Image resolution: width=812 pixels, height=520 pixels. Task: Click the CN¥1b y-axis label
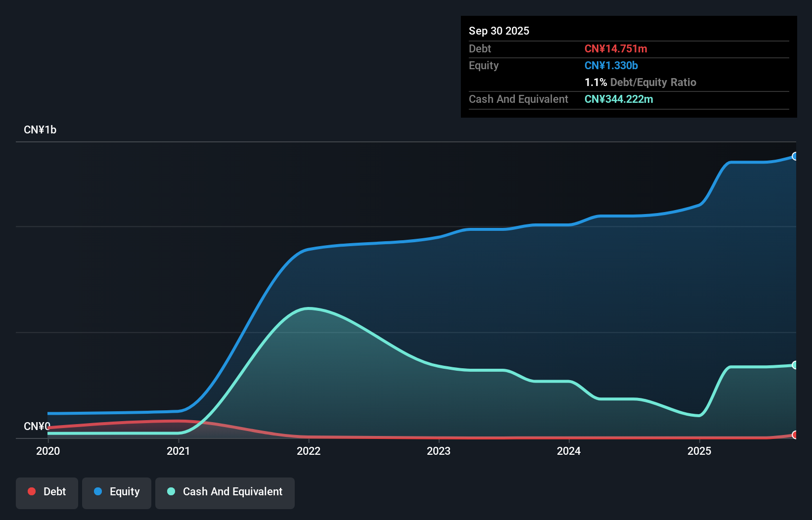coord(40,130)
